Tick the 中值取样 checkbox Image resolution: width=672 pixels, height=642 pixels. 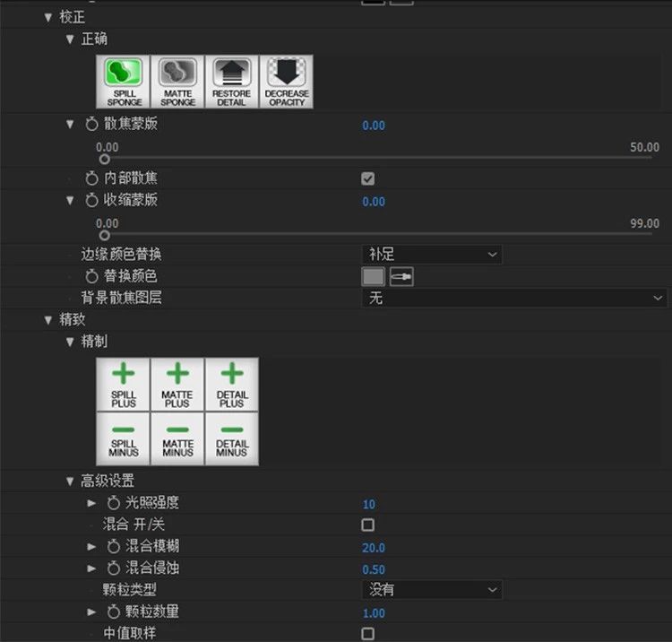[367, 633]
